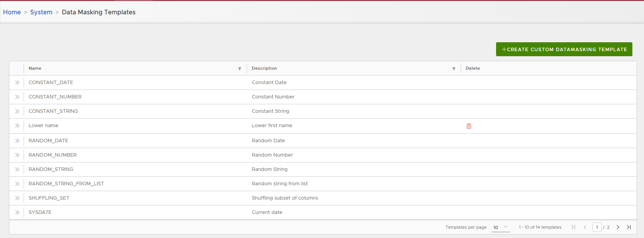Click the 'Random Number' description

click(x=272, y=155)
